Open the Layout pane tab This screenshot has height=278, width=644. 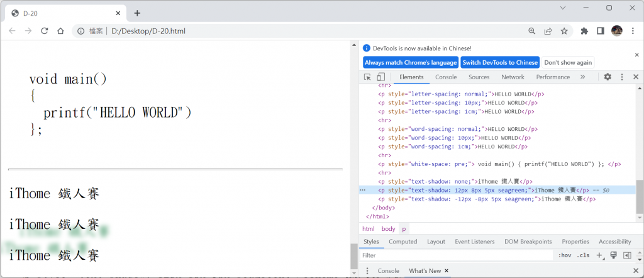[x=436, y=242]
